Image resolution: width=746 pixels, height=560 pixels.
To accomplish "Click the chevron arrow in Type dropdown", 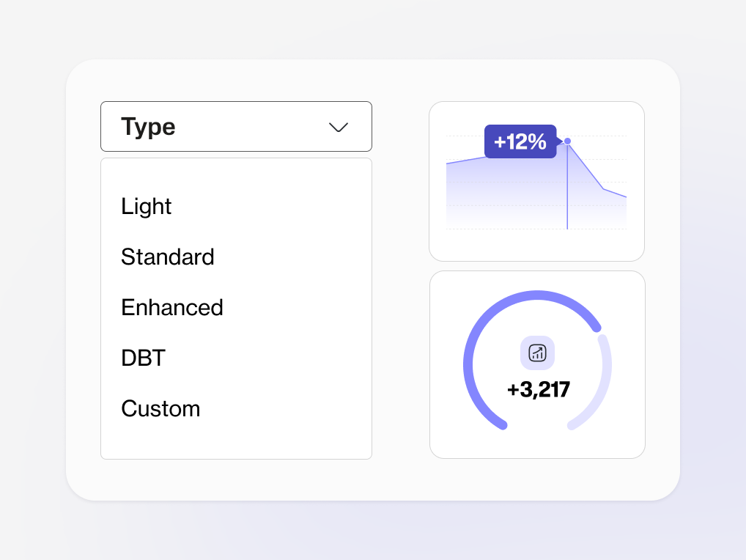I will [339, 128].
